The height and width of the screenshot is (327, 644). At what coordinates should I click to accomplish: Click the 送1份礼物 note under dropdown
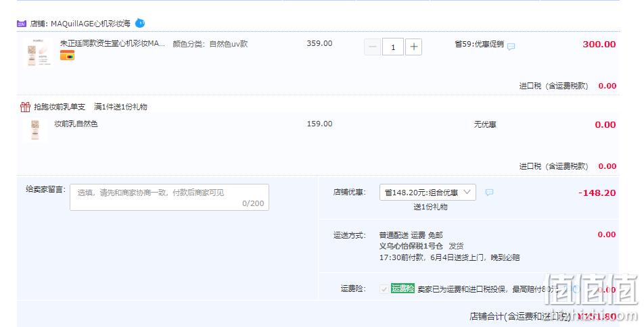(x=430, y=207)
